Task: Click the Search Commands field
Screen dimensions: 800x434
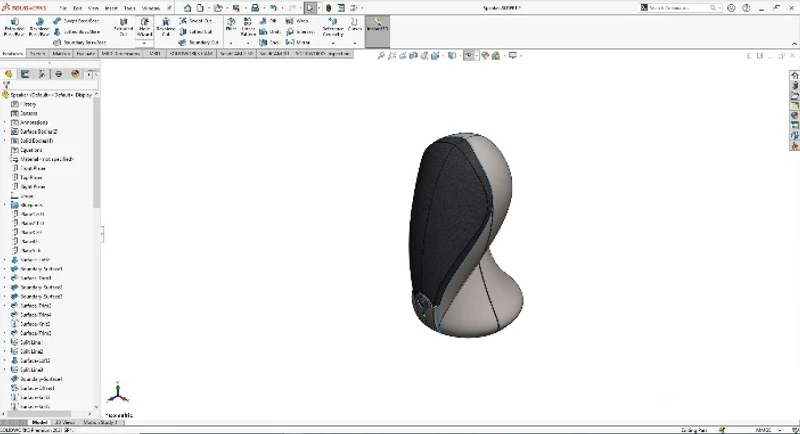Action: click(x=679, y=8)
